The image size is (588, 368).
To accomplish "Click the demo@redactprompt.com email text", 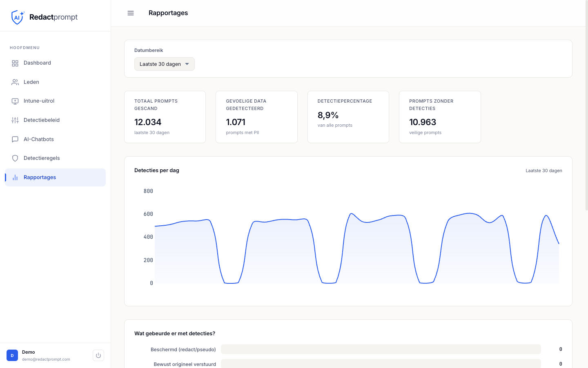I will (x=46, y=359).
